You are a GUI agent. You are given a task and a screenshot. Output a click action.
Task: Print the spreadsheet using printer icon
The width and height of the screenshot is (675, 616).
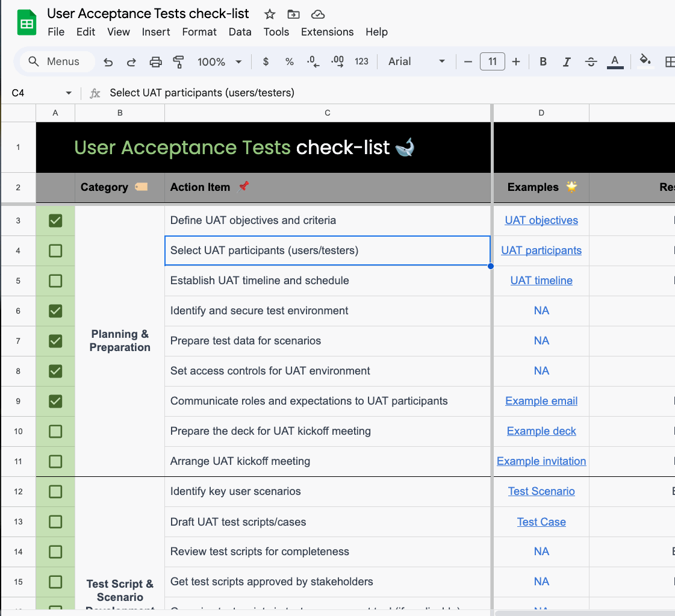tap(155, 62)
